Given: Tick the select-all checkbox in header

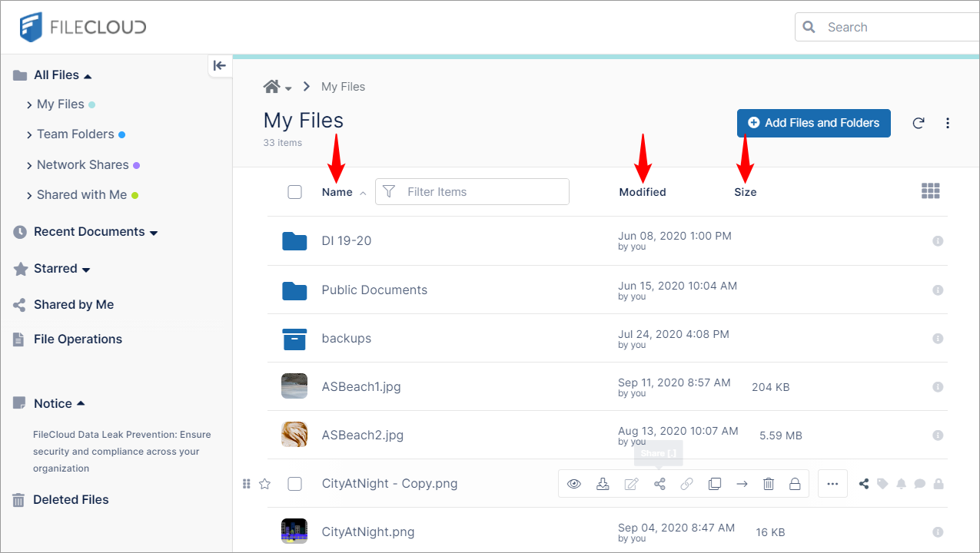Looking at the screenshot, I should [294, 192].
